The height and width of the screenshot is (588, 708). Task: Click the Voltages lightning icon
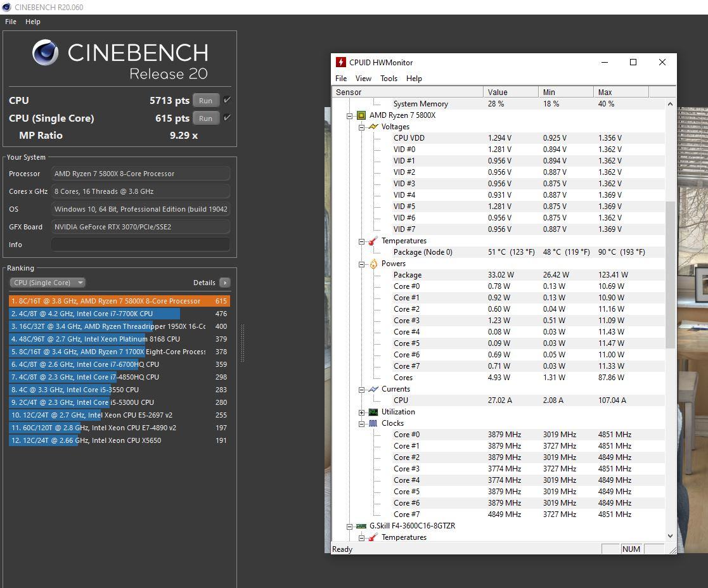point(373,127)
